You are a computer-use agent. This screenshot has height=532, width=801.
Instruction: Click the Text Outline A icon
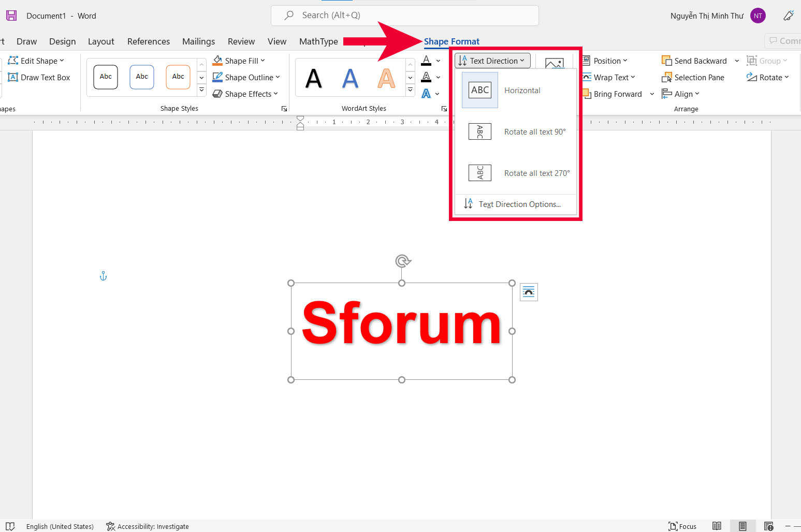[426, 77]
